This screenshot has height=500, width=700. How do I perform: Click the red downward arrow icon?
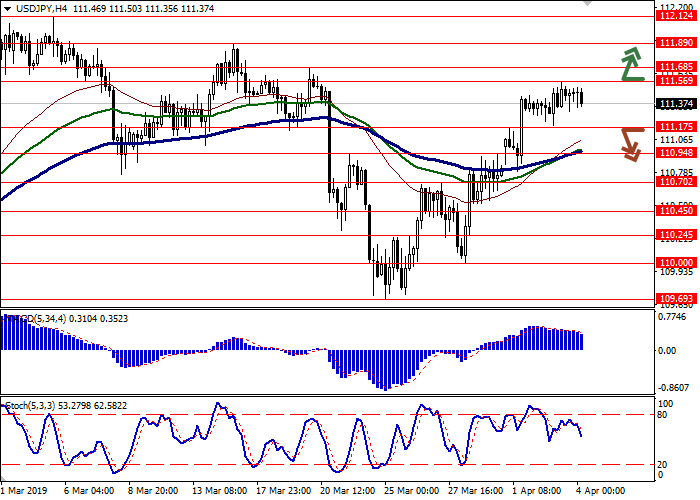pyautogui.click(x=629, y=143)
